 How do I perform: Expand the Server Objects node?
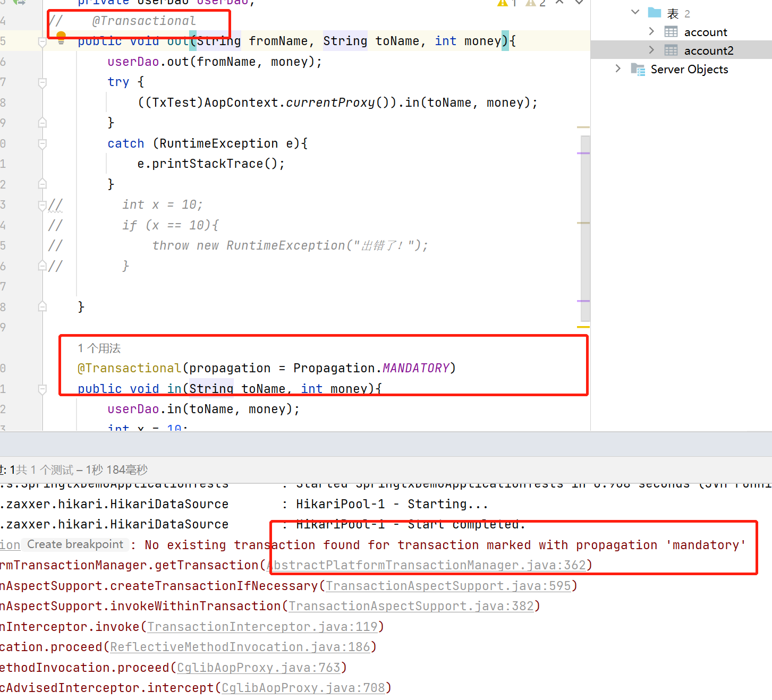tap(618, 69)
